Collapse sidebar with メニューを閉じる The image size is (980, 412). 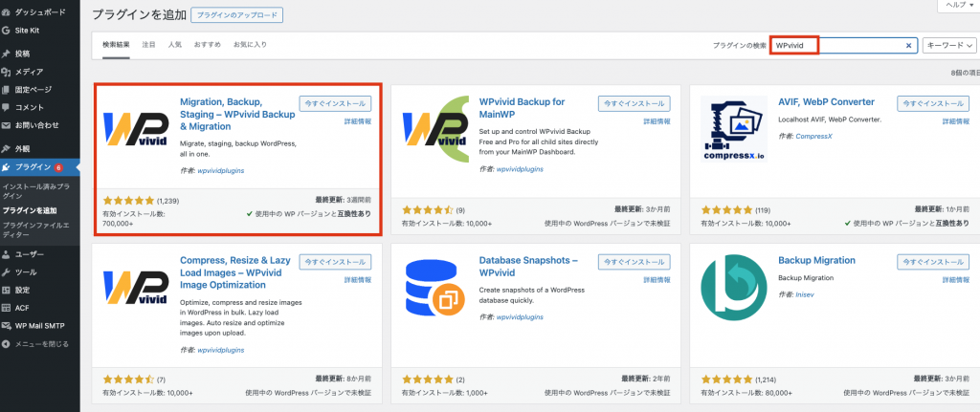41,343
